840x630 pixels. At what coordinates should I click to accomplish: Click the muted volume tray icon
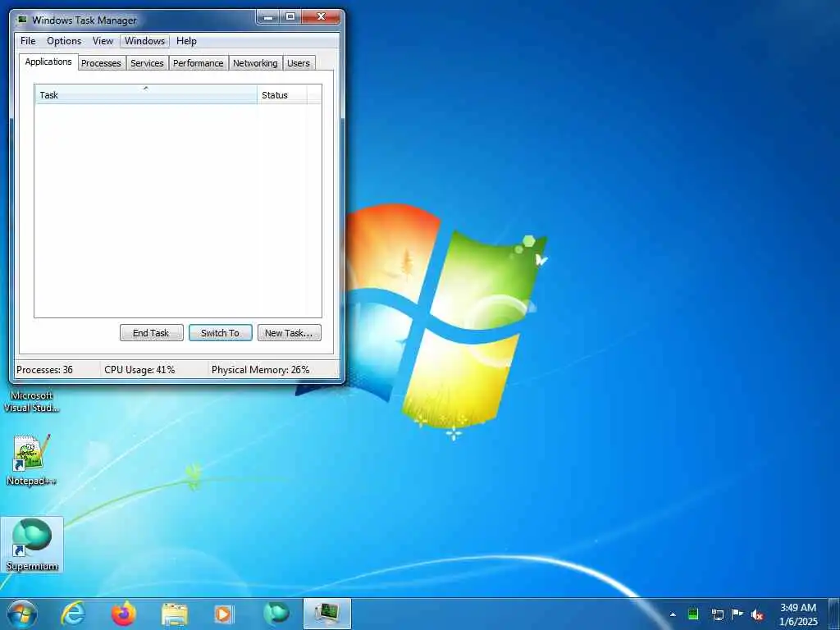(x=757, y=614)
